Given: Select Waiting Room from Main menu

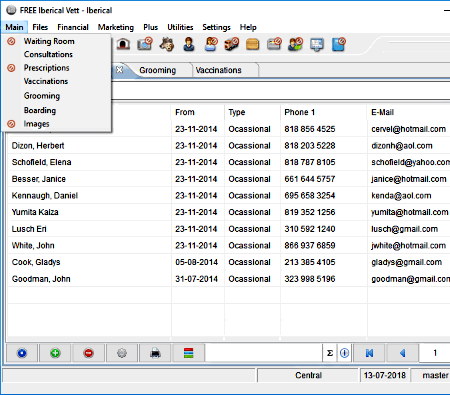Looking at the screenshot, I should (57, 41).
